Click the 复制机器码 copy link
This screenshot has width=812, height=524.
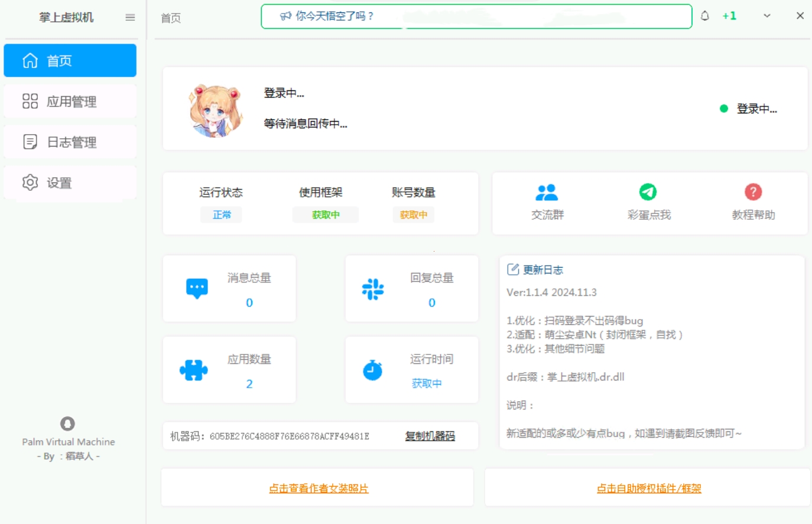[428, 436]
